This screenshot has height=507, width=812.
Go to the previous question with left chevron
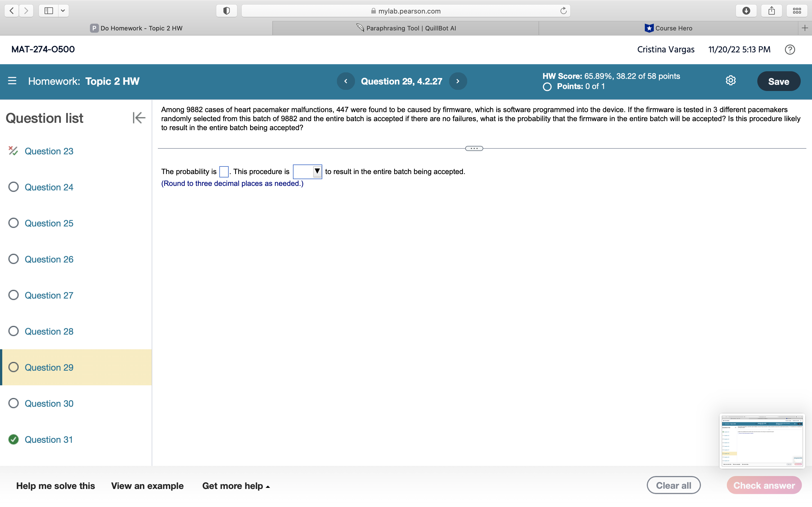346,81
